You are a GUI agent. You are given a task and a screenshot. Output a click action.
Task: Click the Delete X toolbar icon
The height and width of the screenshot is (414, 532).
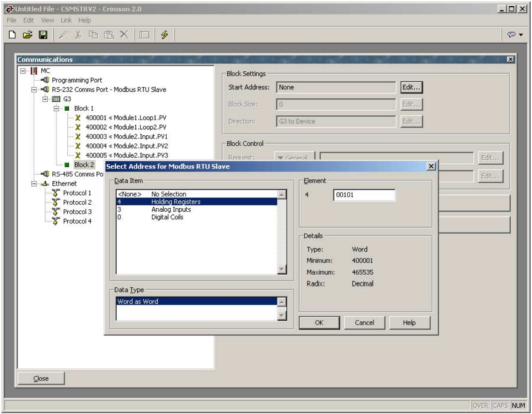[x=124, y=34]
